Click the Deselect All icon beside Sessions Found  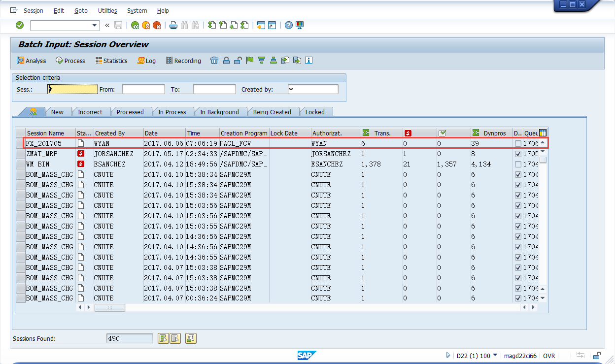pyautogui.click(x=175, y=338)
